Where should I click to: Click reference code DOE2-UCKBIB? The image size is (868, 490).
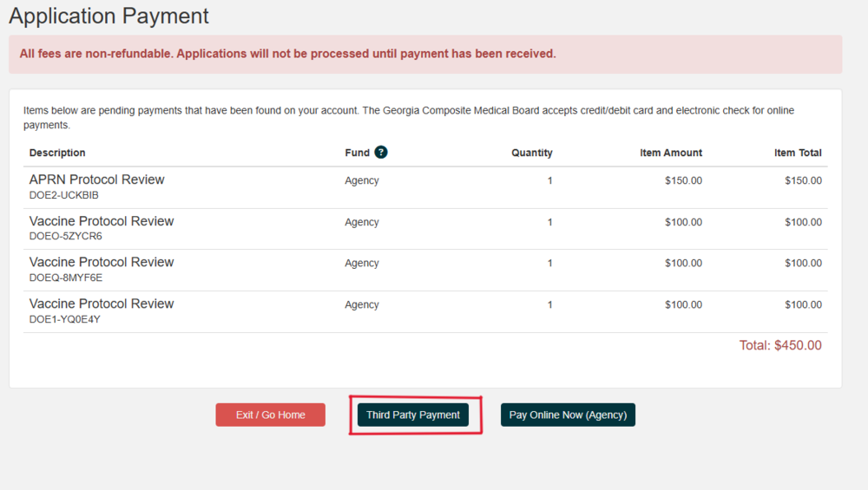coord(64,195)
